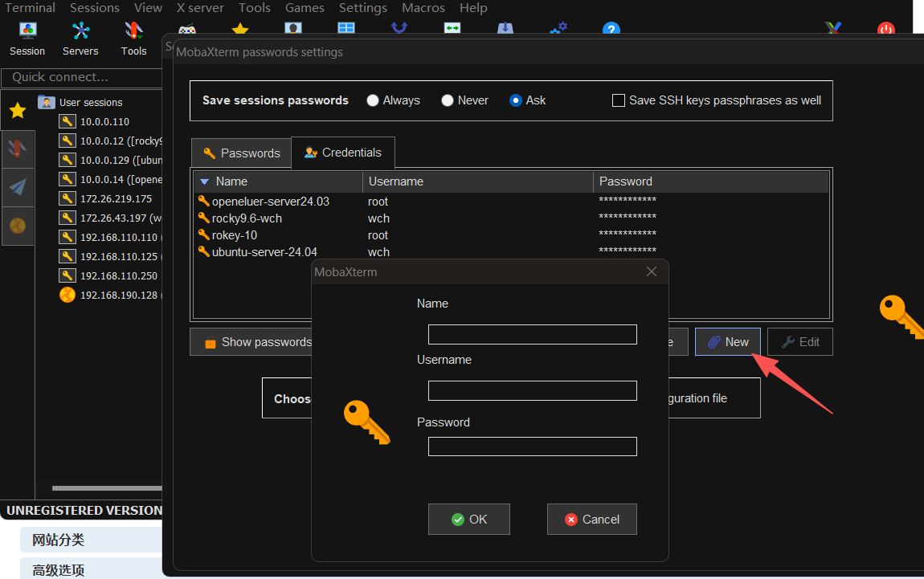
Task: Click the Packages download toolbar icon
Action: (505, 28)
